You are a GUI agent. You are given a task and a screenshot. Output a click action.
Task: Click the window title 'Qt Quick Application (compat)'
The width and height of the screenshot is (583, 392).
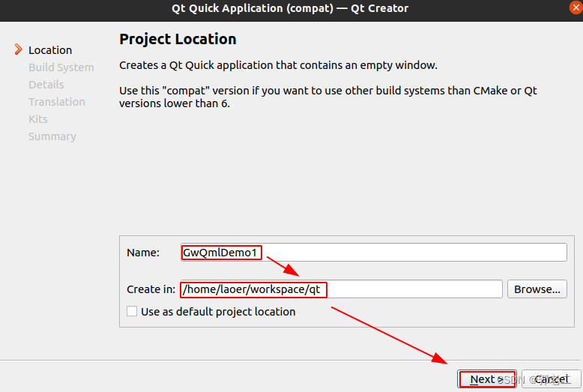click(253, 8)
